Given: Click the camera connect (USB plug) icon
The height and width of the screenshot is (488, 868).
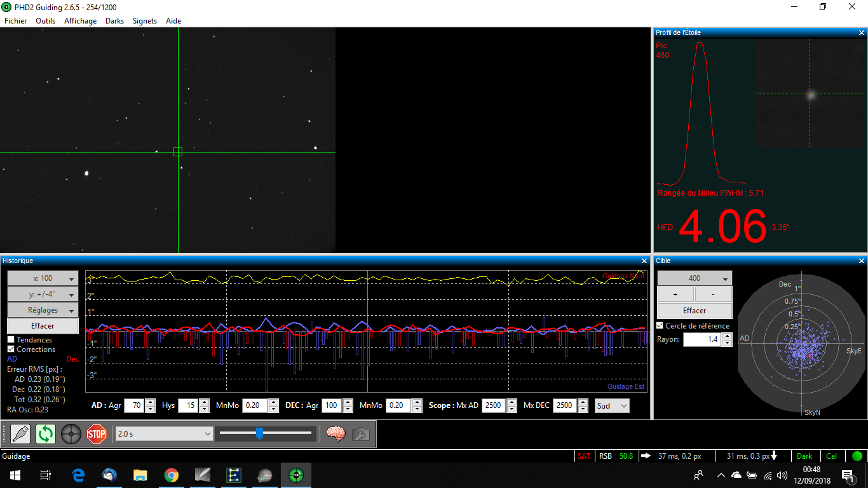Looking at the screenshot, I should click(20, 434).
